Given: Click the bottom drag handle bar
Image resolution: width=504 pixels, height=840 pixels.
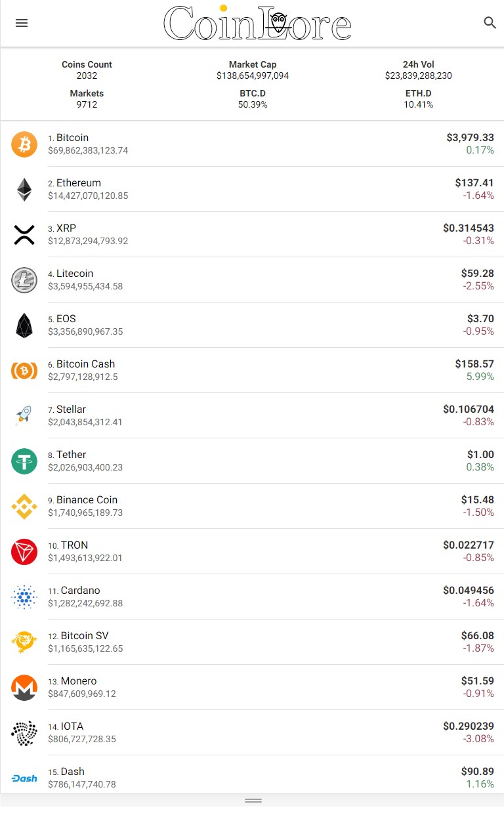Looking at the screenshot, I should (x=253, y=801).
